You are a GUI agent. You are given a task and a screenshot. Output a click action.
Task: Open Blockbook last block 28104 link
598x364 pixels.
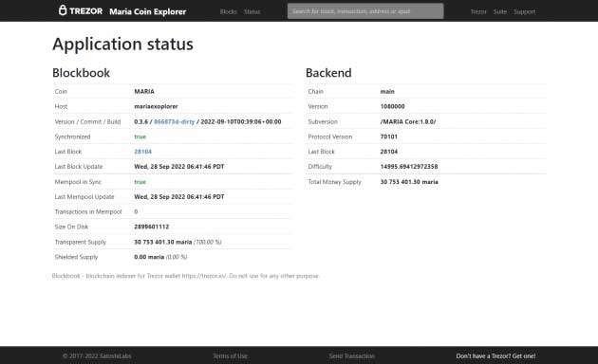tap(143, 152)
